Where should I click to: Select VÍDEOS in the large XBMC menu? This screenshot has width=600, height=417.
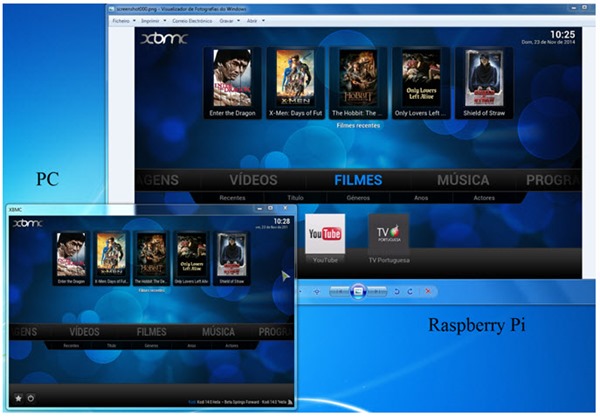pyautogui.click(x=253, y=180)
